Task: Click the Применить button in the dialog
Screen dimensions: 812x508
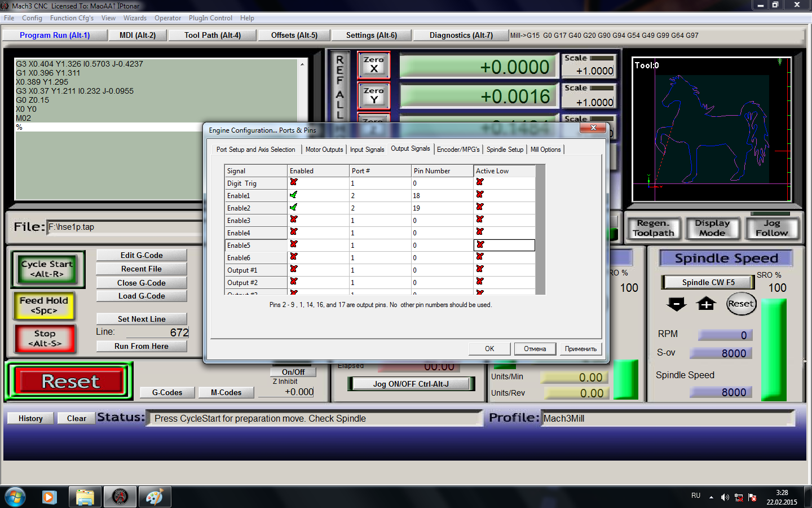Action: [580, 349]
